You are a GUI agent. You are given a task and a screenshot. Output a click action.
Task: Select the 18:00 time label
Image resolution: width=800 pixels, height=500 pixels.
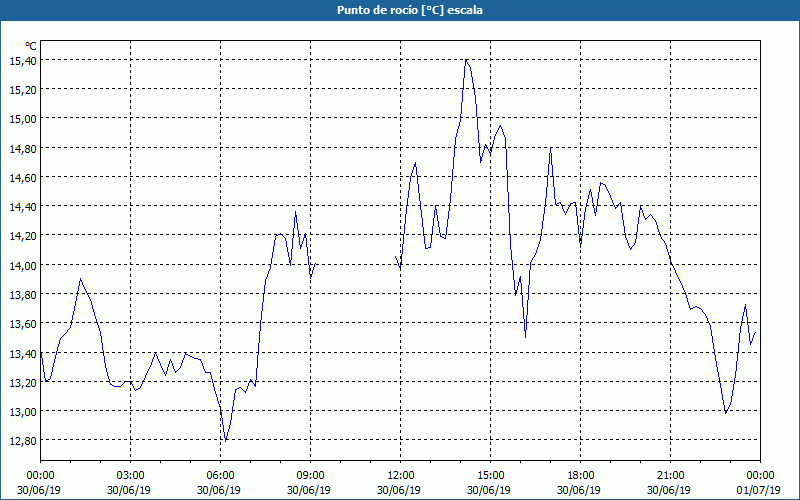(581, 476)
